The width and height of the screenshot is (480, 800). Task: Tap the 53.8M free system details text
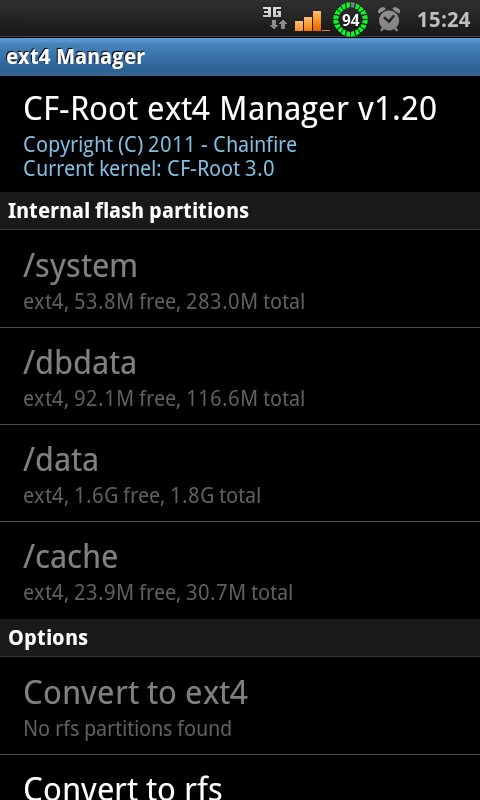pos(164,302)
